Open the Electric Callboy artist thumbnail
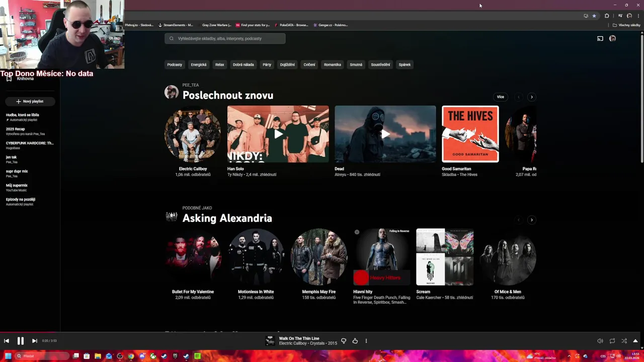This screenshot has width=644, height=362. pyautogui.click(x=193, y=134)
